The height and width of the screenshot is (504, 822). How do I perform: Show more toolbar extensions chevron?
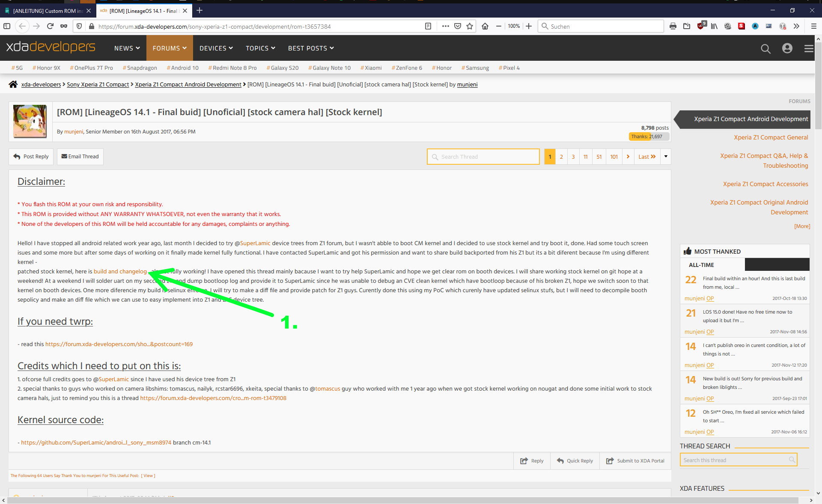coord(796,26)
